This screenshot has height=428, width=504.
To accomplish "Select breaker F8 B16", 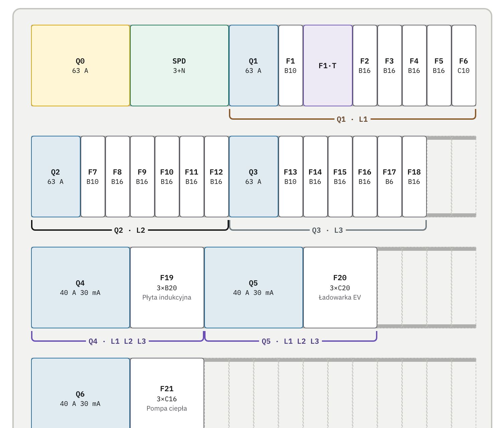I will (118, 177).
